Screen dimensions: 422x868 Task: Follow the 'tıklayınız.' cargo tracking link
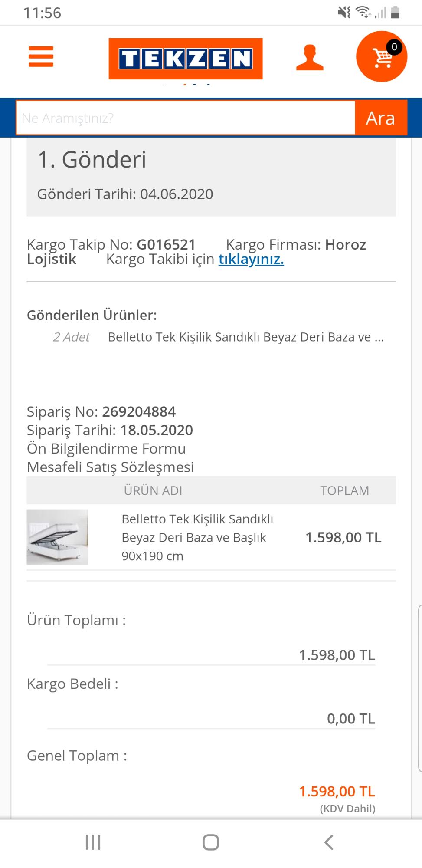[x=251, y=259]
